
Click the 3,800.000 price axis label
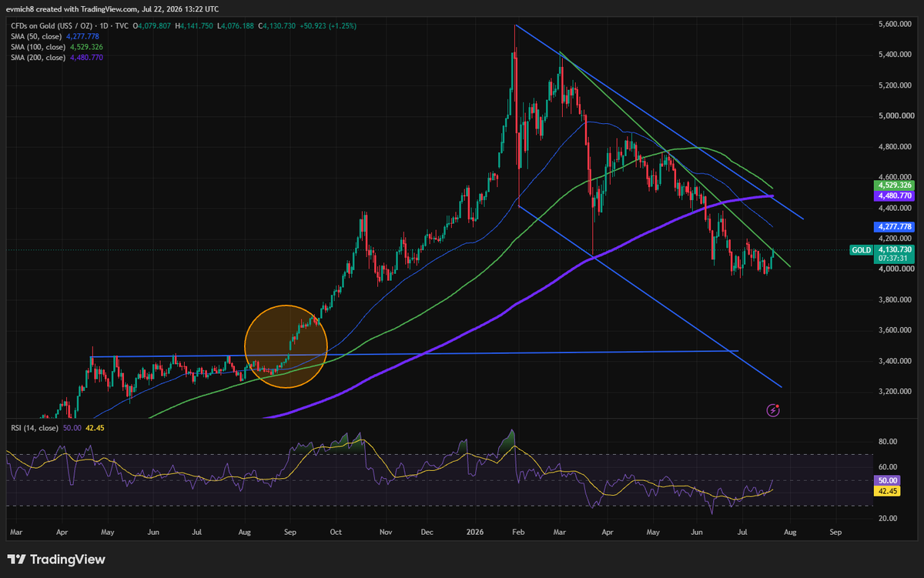tap(895, 299)
